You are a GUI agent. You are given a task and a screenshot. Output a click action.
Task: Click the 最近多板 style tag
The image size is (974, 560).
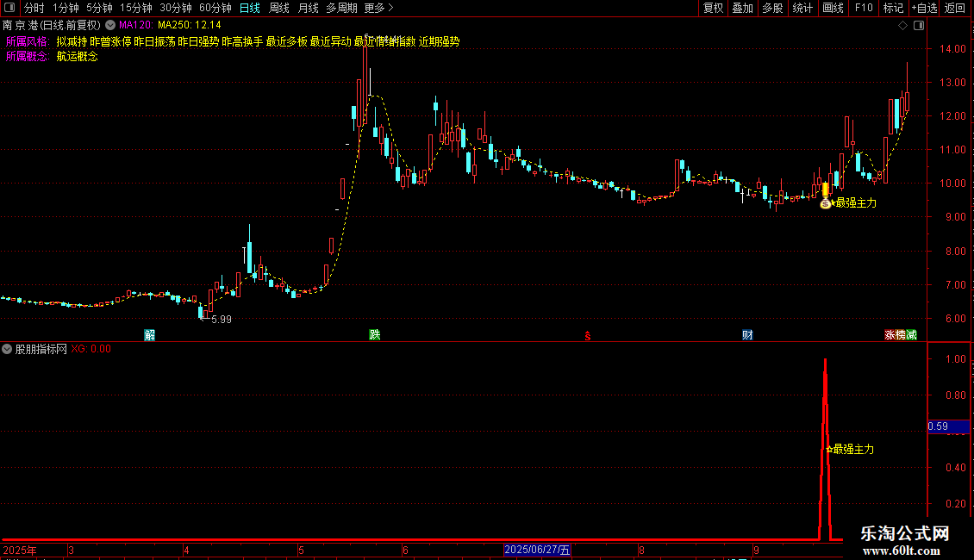[x=287, y=41]
